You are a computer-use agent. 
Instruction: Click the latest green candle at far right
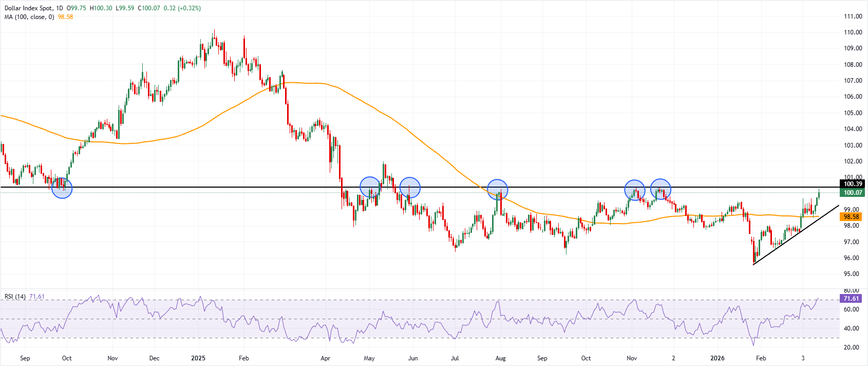tap(819, 194)
